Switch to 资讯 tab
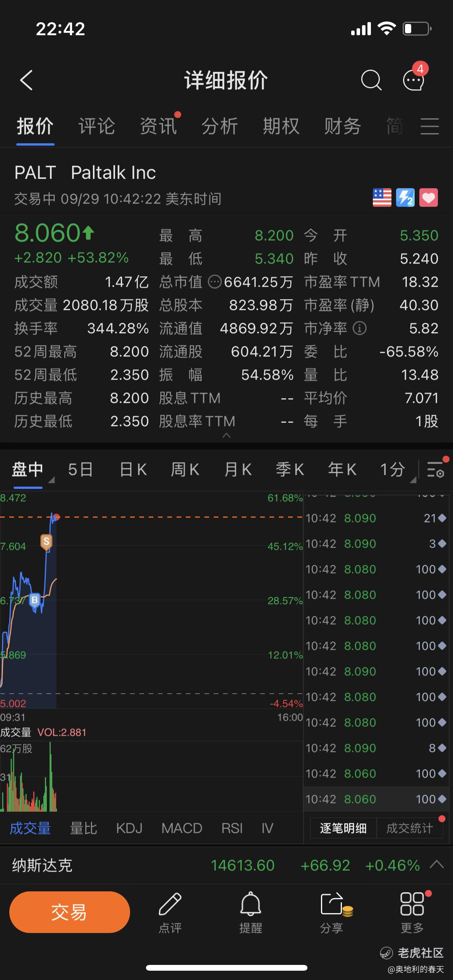Image resolution: width=453 pixels, height=980 pixels. pyautogui.click(x=158, y=126)
